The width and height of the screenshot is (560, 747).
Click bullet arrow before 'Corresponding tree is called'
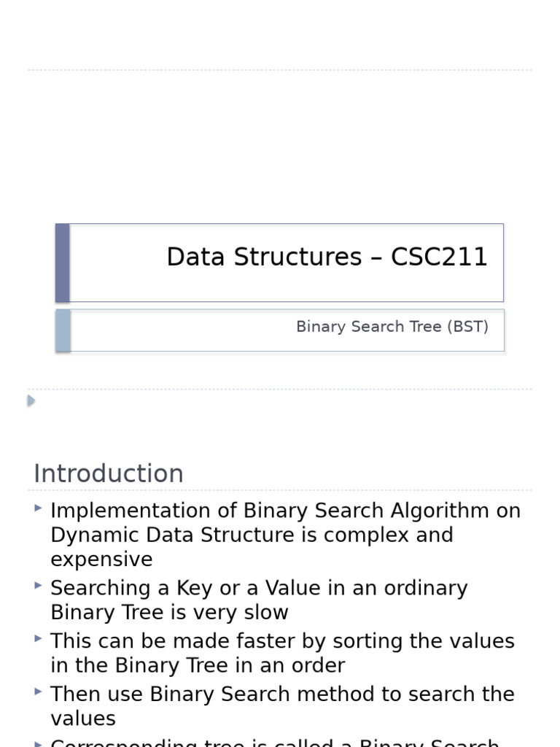(x=38, y=743)
